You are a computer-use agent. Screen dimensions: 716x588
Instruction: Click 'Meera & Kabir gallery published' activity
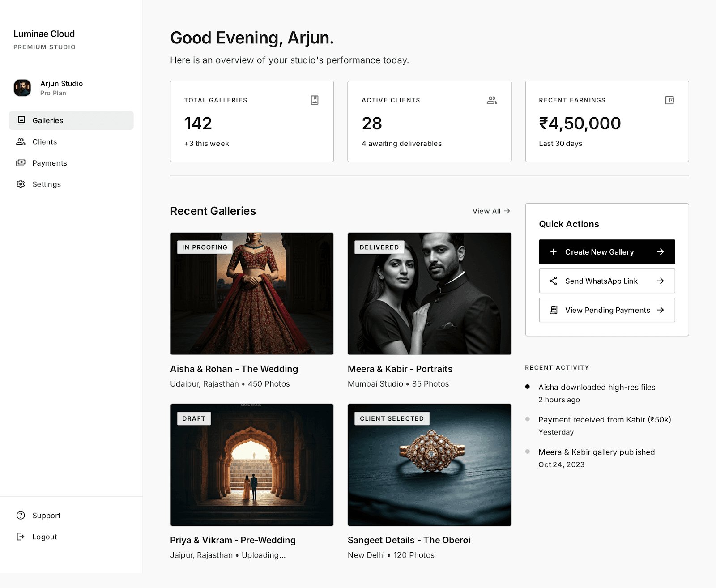pyautogui.click(x=597, y=452)
